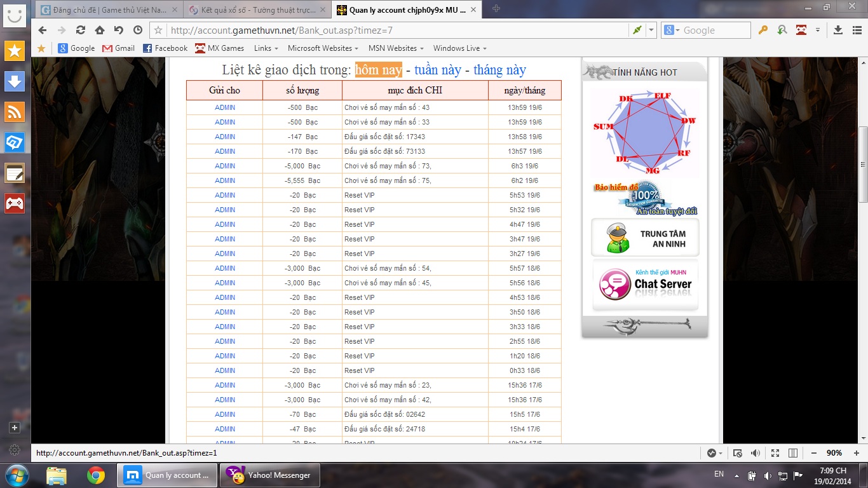Open Facebook bookmark in favorites bar

pos(165,48)
